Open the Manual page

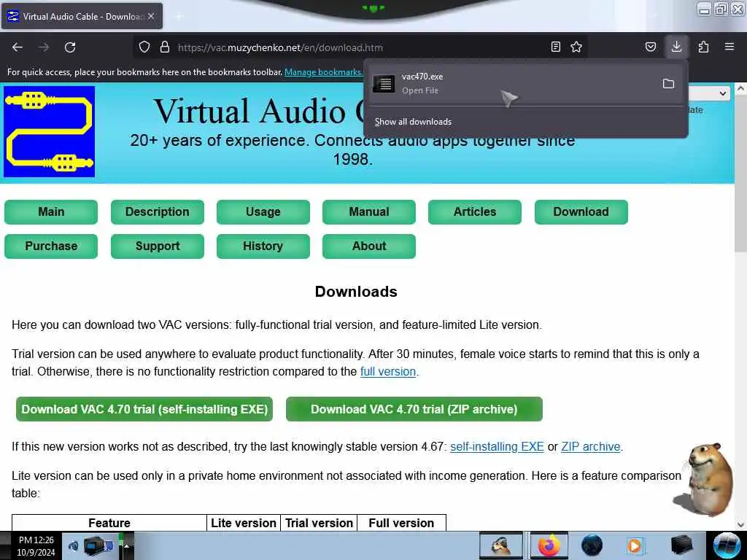(x=368, y=212)
